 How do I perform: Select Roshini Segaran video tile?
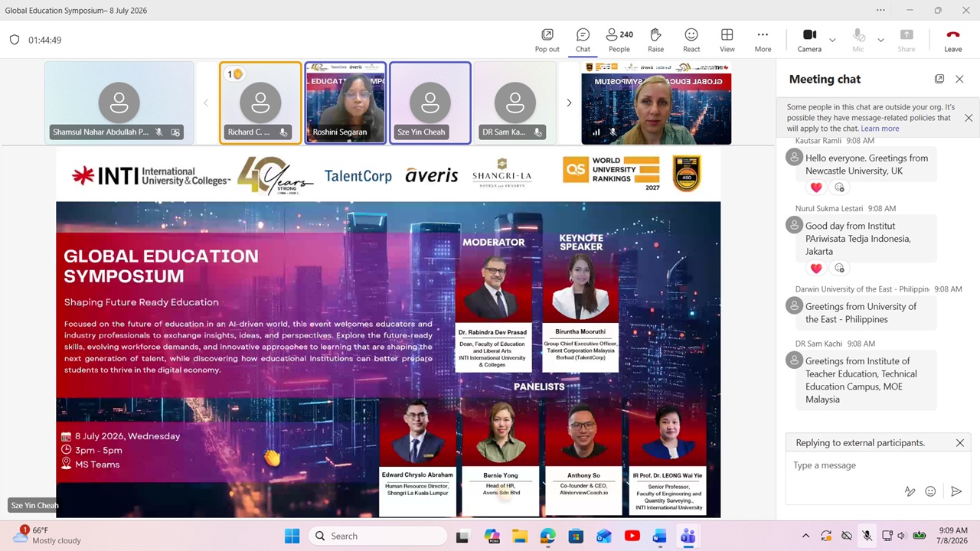345,103
